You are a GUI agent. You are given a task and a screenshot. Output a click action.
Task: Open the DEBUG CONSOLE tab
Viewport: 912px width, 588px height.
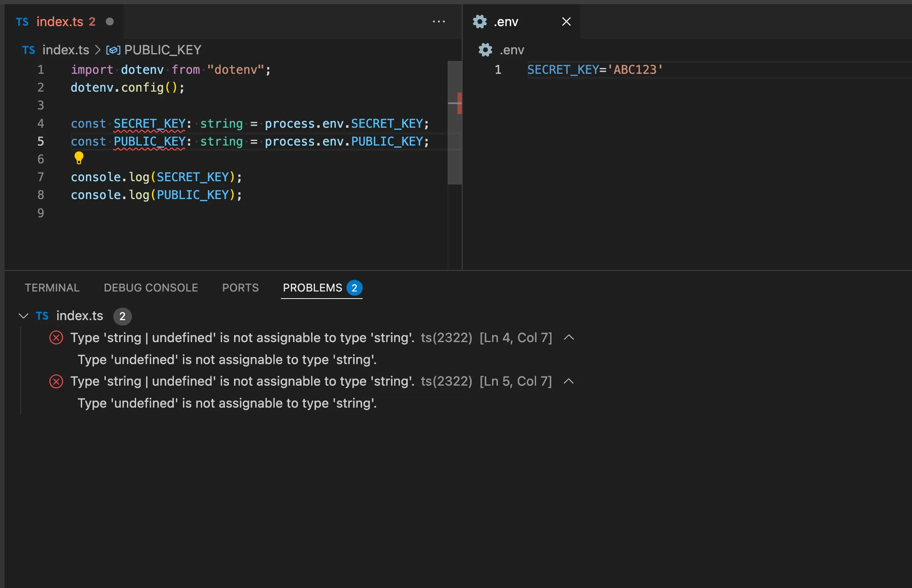point(151,288)
